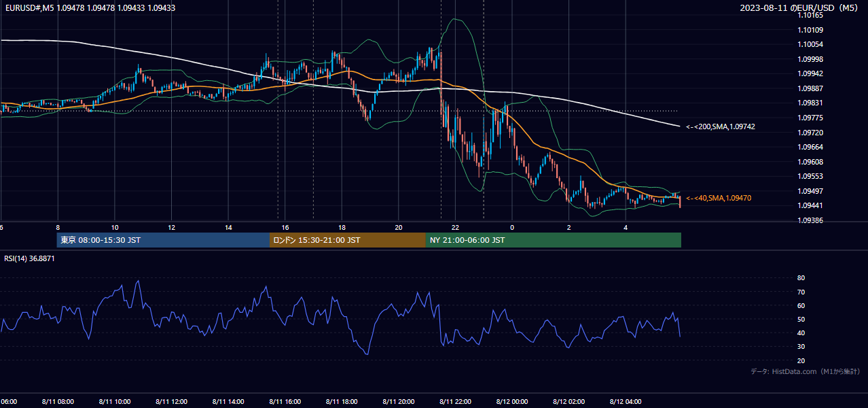Image resolution: width=868 pixels, height=408 pixels.
Task: Click the '8/12 02:00' bottom date label
Action: 568,401
